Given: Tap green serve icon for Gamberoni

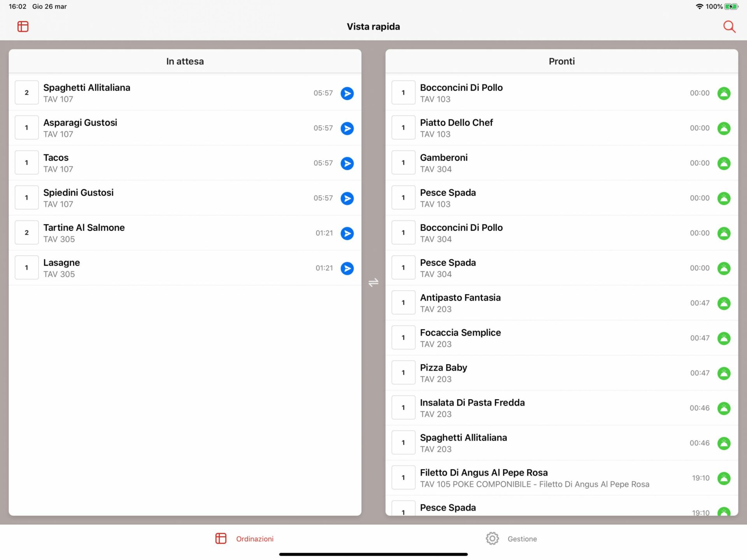Looking at the screenshot, I should pyautogui.click(x=724, y=163).
